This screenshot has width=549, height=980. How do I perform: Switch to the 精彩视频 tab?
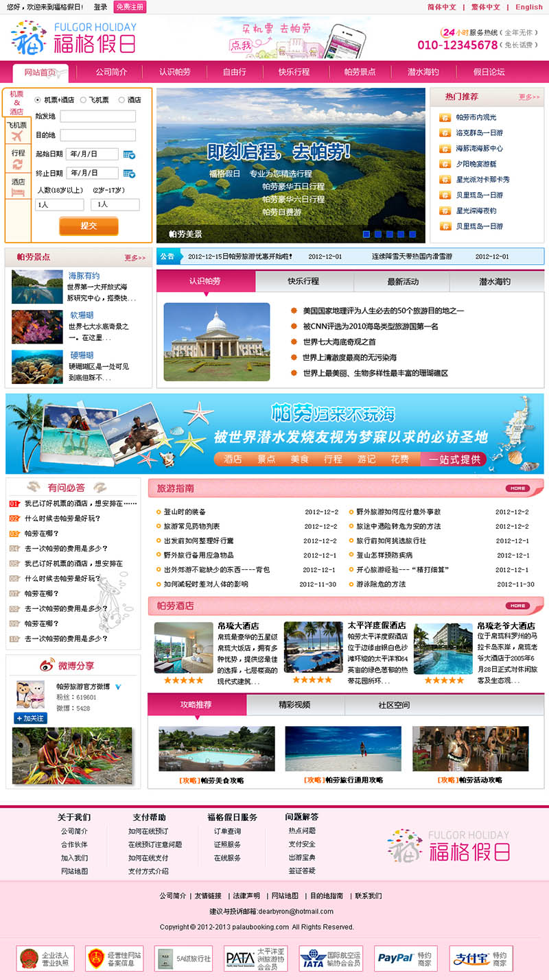click(x=294, y=704)
